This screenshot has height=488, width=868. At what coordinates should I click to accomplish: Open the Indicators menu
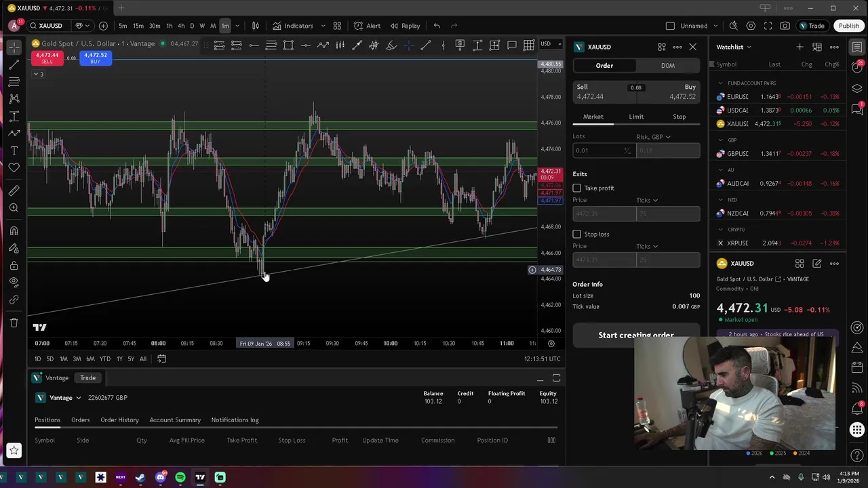coord(293,26)
